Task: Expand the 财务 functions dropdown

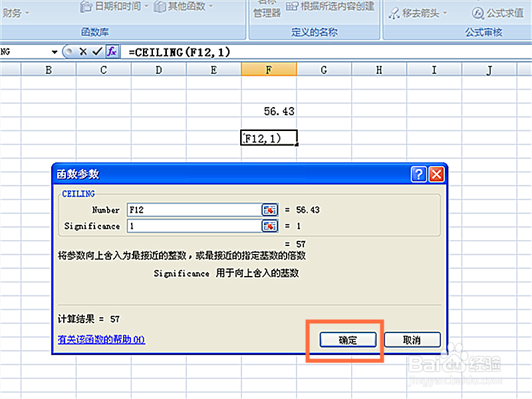Action: 15,13
